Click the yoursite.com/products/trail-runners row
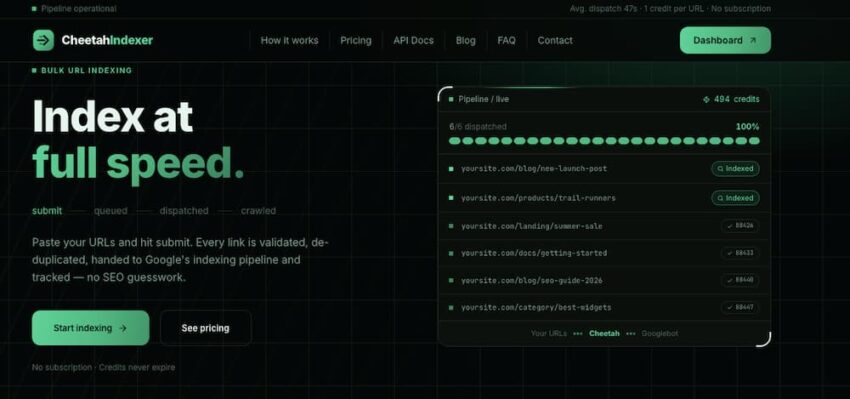 pyautogui.click(x=604, y=198)
